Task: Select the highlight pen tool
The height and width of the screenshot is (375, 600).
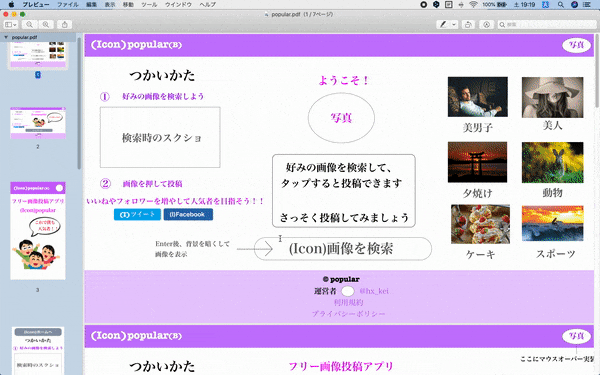Action: (443, 24)
